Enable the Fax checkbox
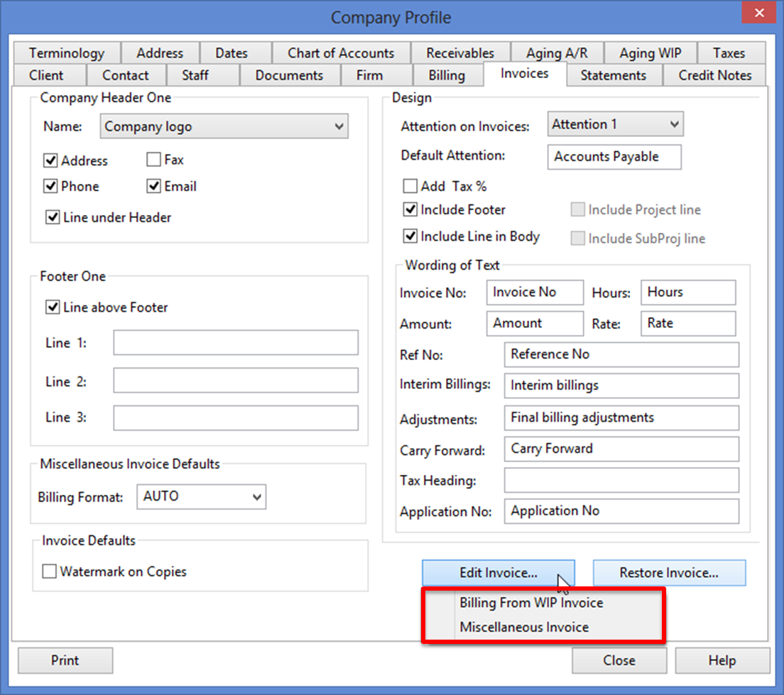784x695 pixels. tap(154, 160)
